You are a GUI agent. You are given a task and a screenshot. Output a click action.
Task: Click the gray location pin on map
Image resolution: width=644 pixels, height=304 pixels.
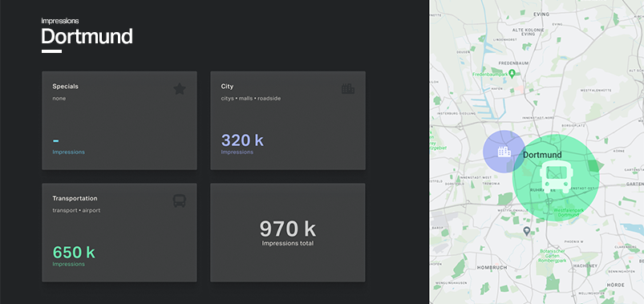pos(527,231)
